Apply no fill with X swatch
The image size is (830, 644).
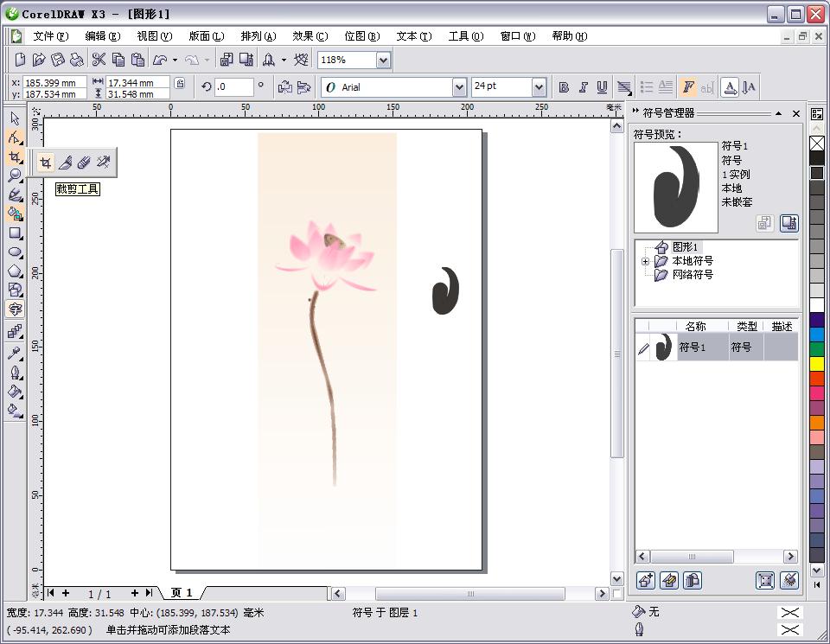pos(817,143)
